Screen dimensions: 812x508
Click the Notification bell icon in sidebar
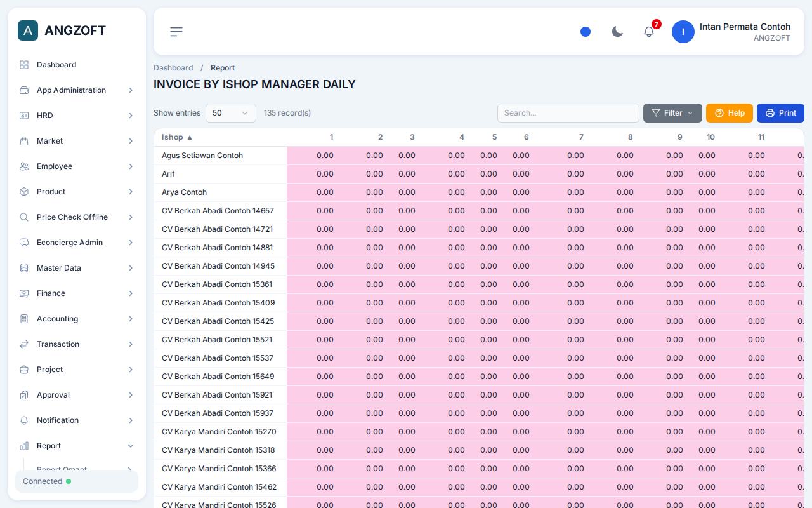coord(24,420)
